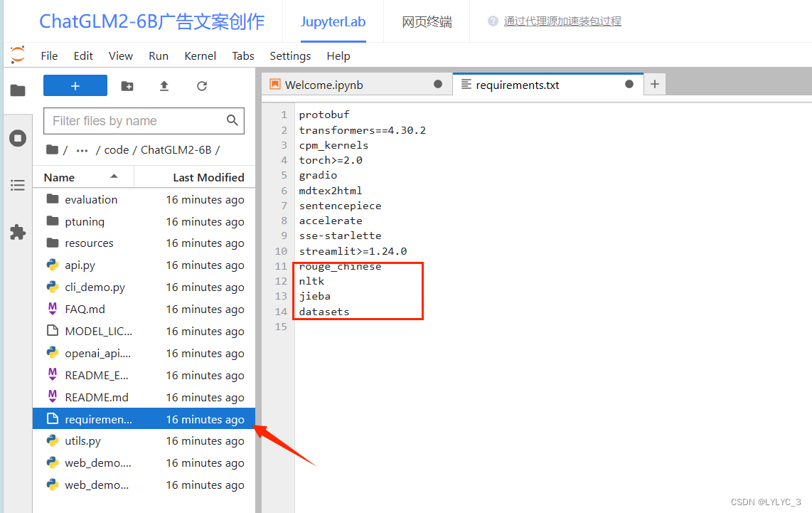812x513 pixels.
Task: Open the Edit menu
Action: tap(83, 56)
